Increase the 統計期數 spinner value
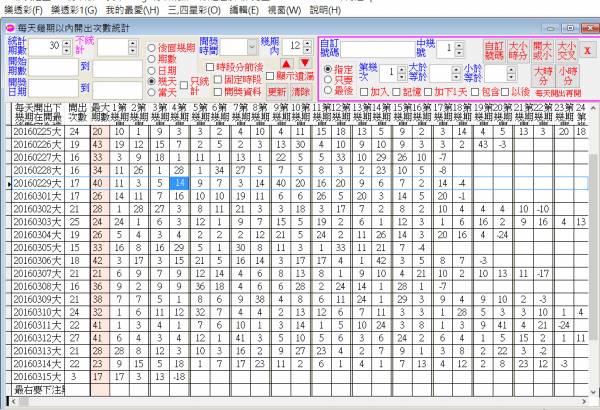This screenshot has height=410, width=600. (x=68, y=42)
